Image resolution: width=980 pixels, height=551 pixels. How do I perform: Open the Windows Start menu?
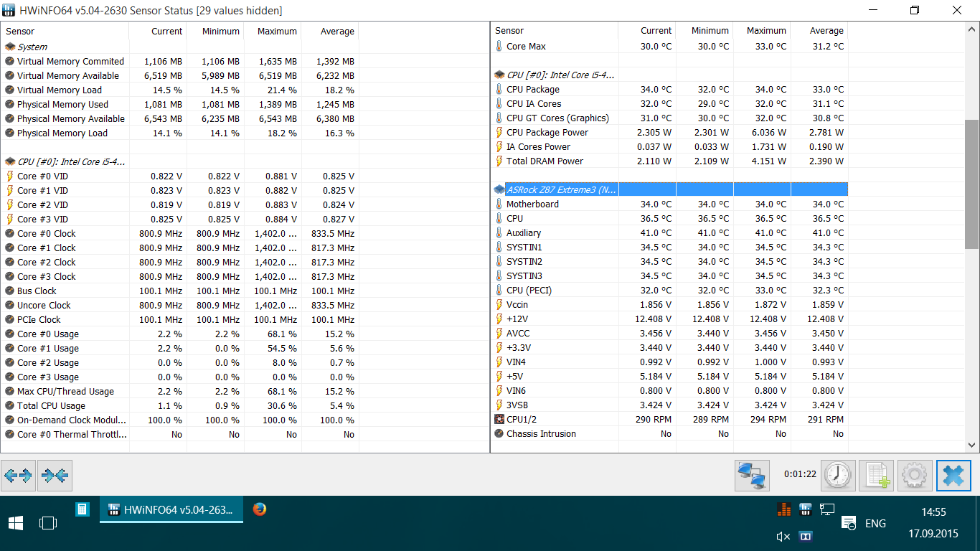pyautogui.click(x=16, y=523)
